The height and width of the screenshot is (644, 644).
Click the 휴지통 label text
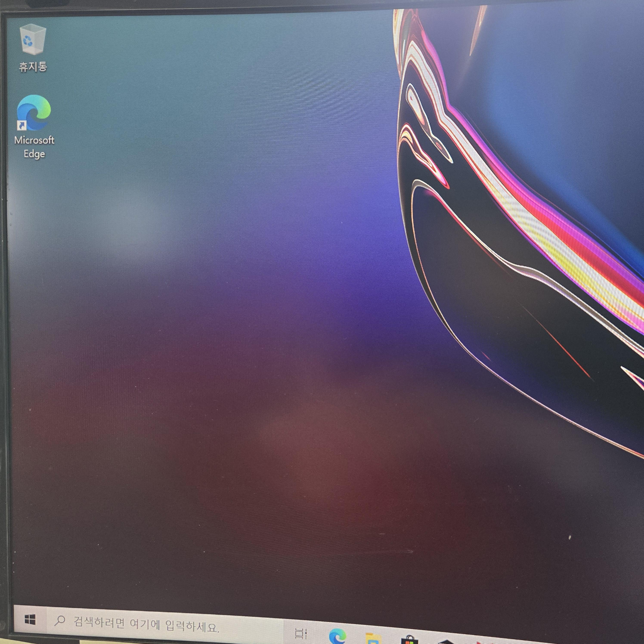click(33, 67)
